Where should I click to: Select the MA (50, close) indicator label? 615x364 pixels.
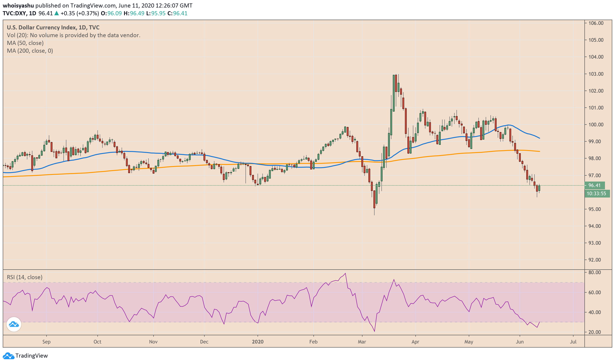[25, 43]
